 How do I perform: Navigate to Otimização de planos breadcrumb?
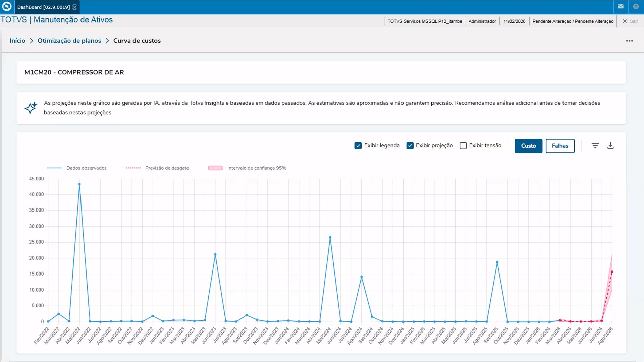click(x=69, y=41)
